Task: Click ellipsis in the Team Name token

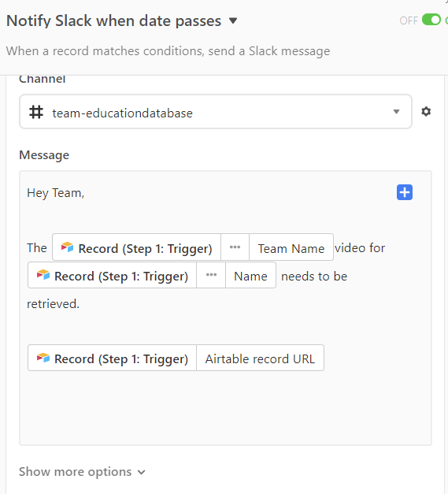Action: click(235, 247)
